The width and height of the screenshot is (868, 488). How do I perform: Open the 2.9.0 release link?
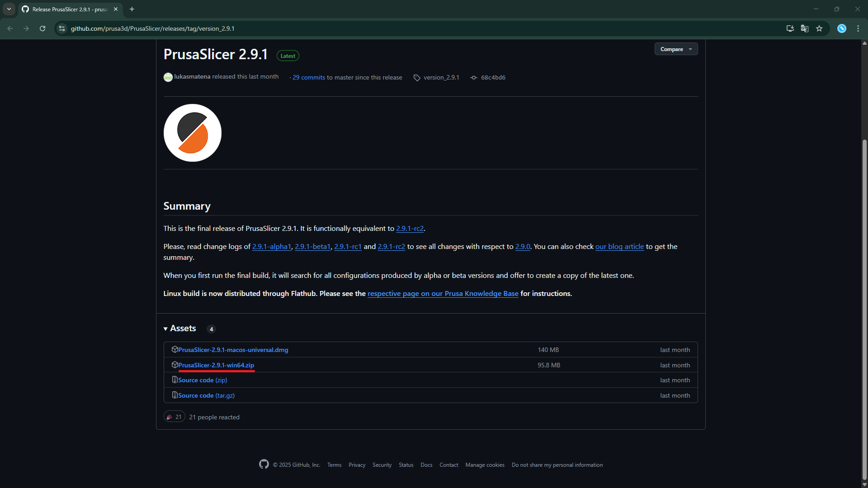(523, 247)
